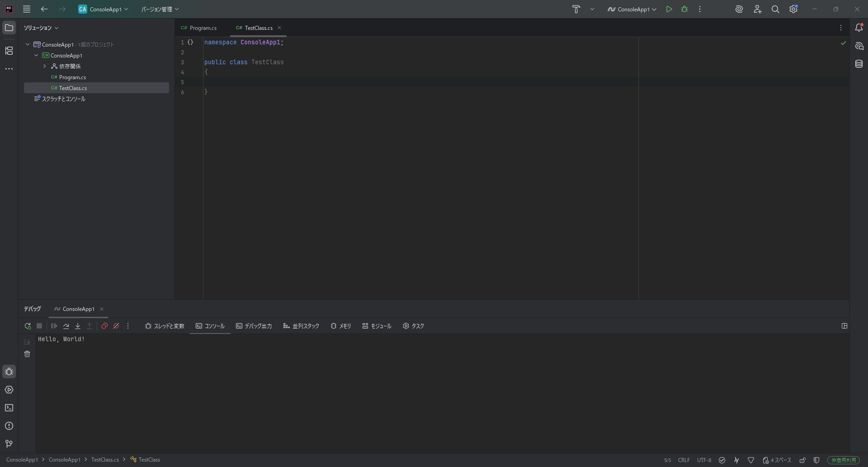This screenshot has height=467, width=868.
Task: Click the CRLF line separator indicator
Action: click(x=684, y=460)
